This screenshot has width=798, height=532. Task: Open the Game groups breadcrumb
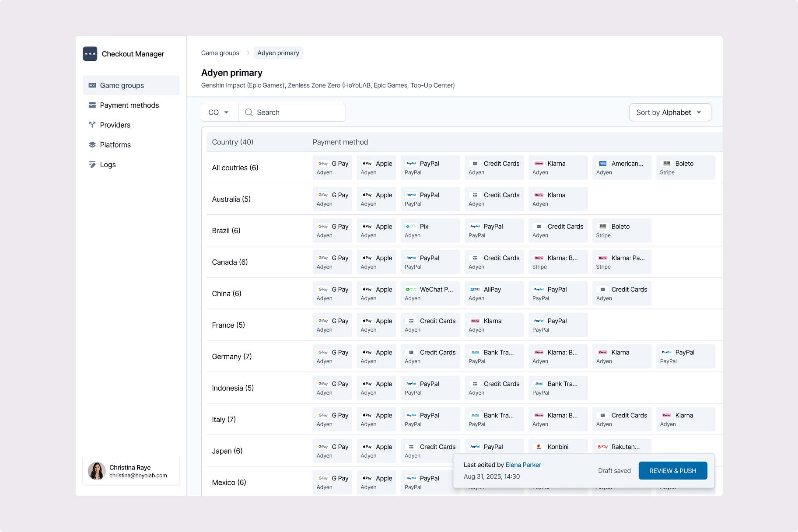(220, 52)
